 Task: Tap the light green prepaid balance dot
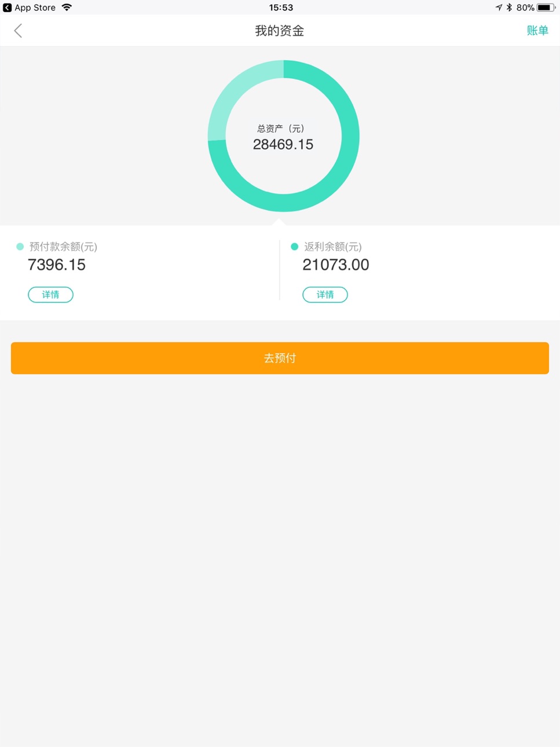pyautogui.click(x=20, y=247)
